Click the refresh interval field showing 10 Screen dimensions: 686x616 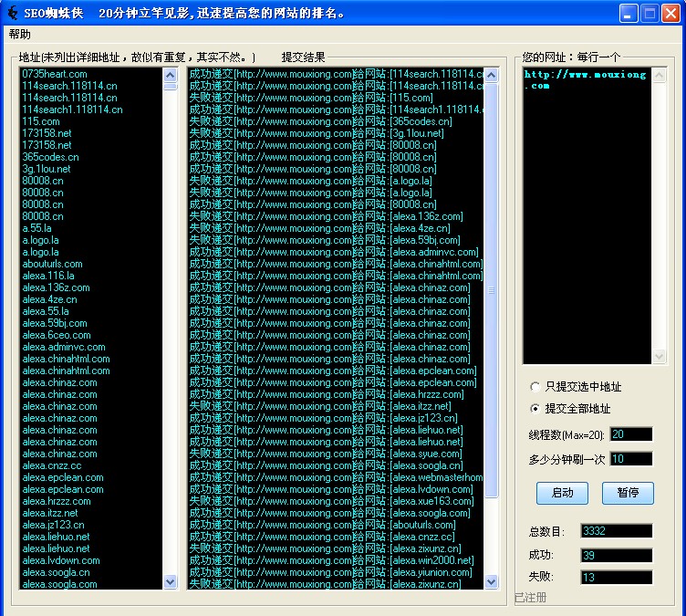point(631,459)
